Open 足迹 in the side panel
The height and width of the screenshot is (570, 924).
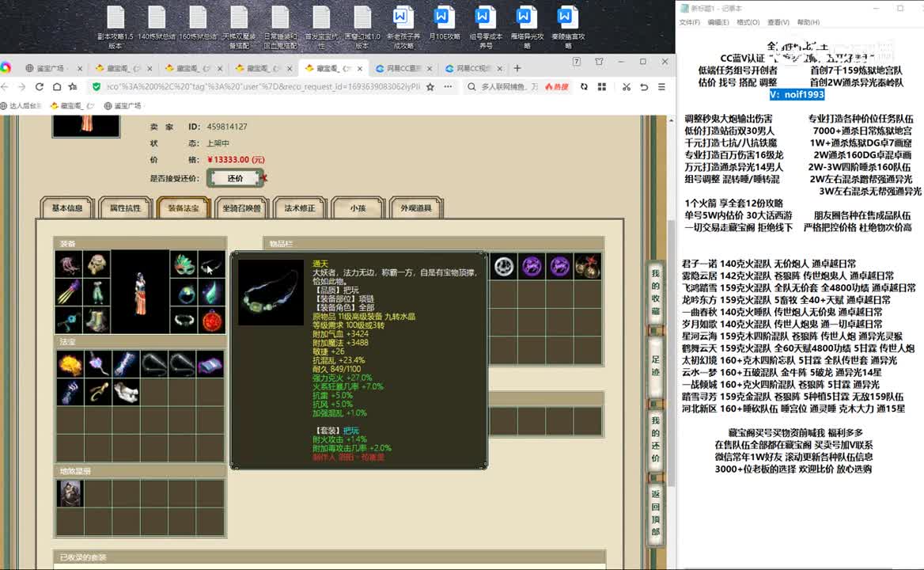point(655,366)
